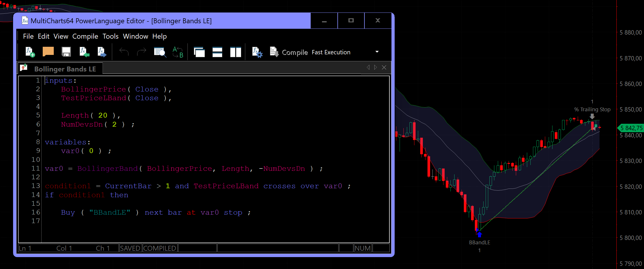Open the Replace A-to-B tool
Viewport: 644px width, 269px height.
(178, 52)
